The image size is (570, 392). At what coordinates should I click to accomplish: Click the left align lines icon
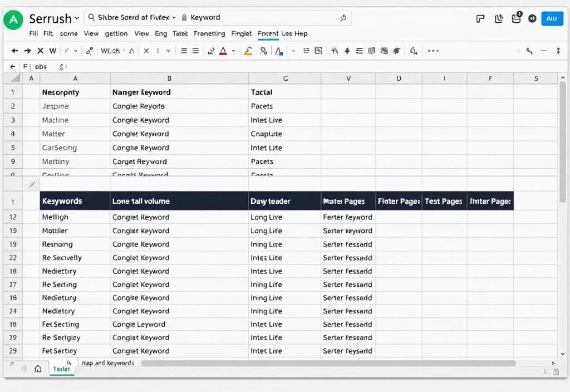click(x=184, y=51)
